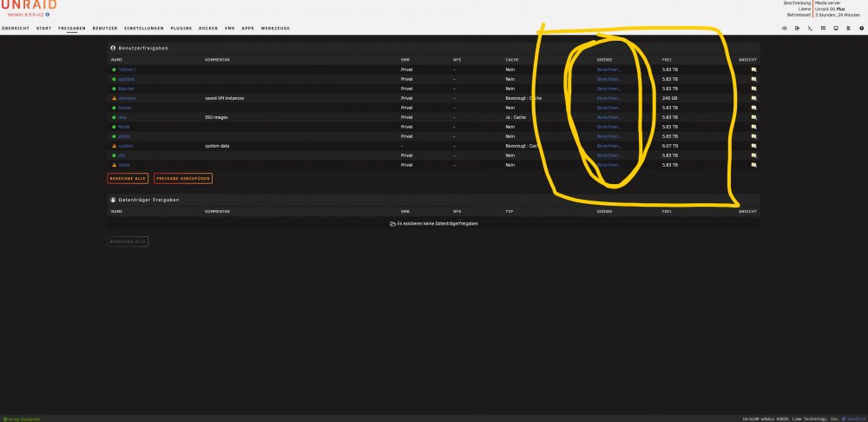Image resolution: width=868 pixels, height=422 pixels.
Task: Select the Freigaben menu tab
Action: pos(72,29)
